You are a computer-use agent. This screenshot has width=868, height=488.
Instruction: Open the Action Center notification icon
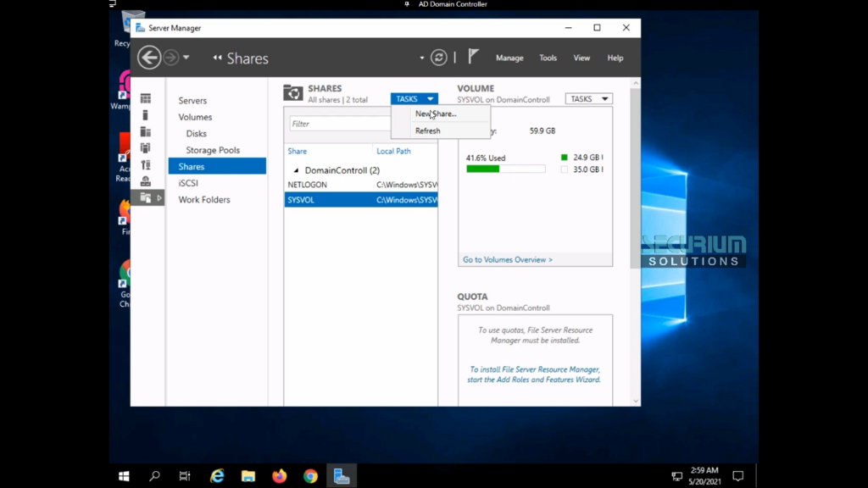tap(738, 476)
